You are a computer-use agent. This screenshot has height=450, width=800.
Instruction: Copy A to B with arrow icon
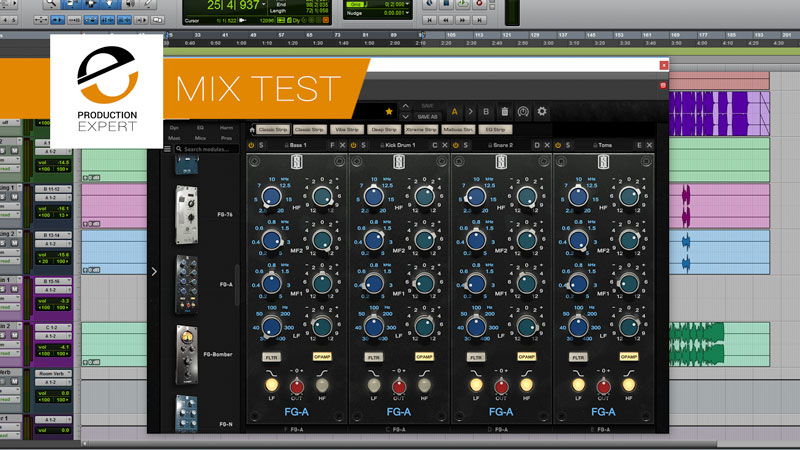pos(470,111)
